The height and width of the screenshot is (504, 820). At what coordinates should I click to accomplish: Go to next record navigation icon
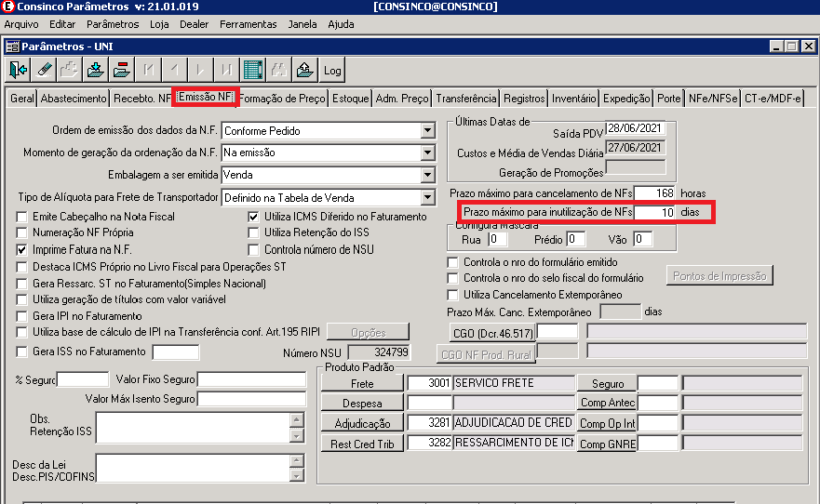[201, 70]
